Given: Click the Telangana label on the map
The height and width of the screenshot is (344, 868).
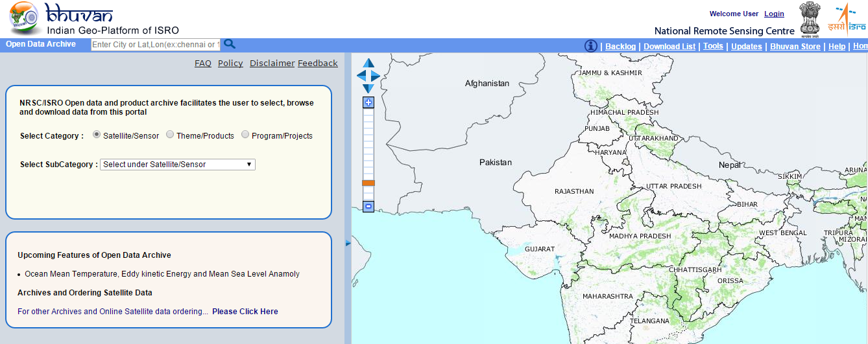Looking at the screenshot, I should 649,321.
